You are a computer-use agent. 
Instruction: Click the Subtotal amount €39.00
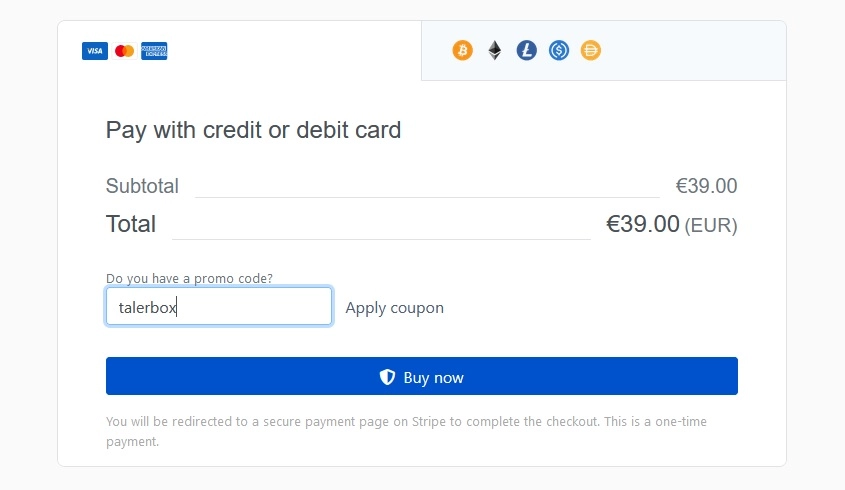pyautogui.click(x=706, y=186)
